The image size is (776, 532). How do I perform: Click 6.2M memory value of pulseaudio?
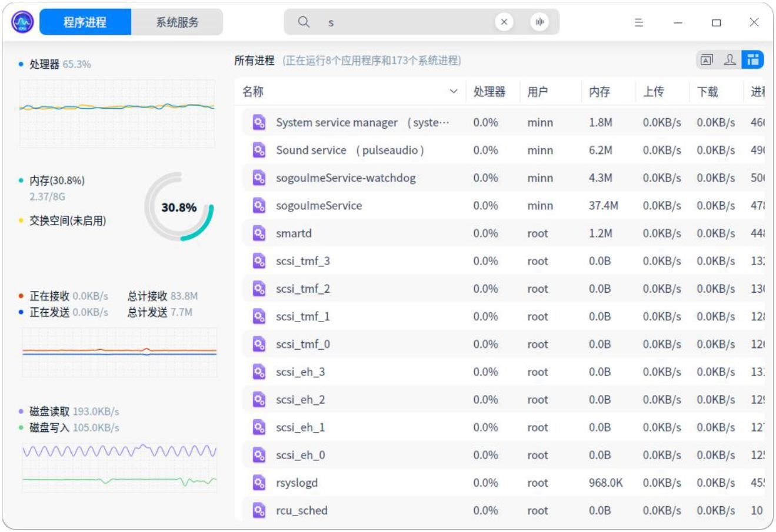coord(600,150)
